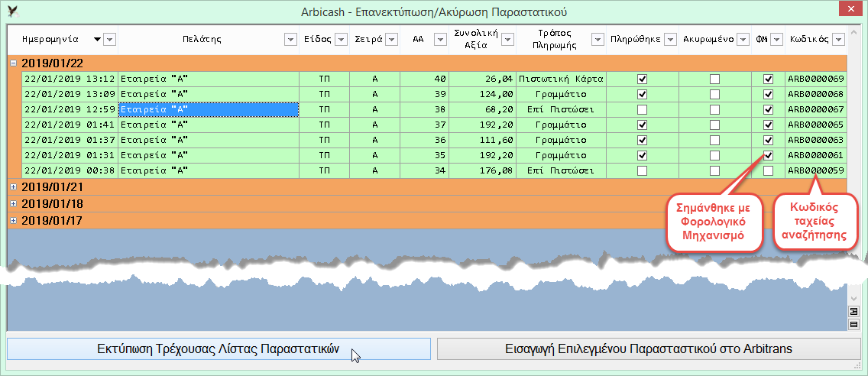Select the row dated 22/01/2019 00:38
The height and width of the screenshot is (376, 868).
pyautogui.click(x=434, y=171)
